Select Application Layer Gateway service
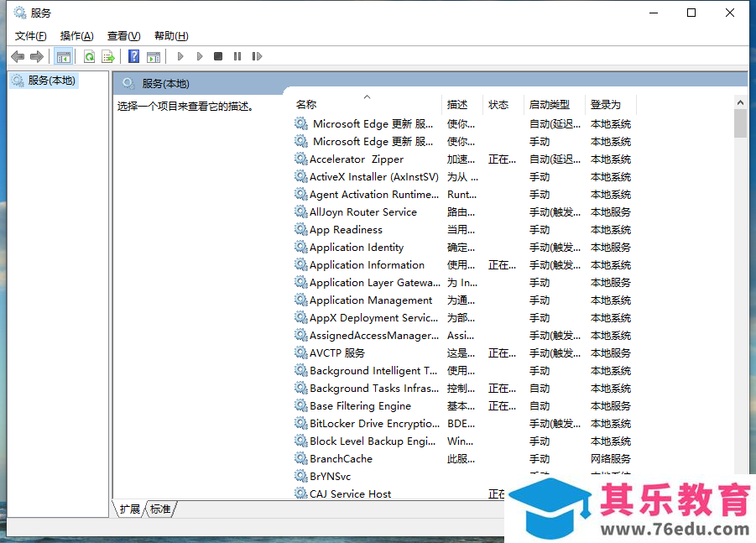The width and height of the screenshot is (756, 543). pos(374,282)
